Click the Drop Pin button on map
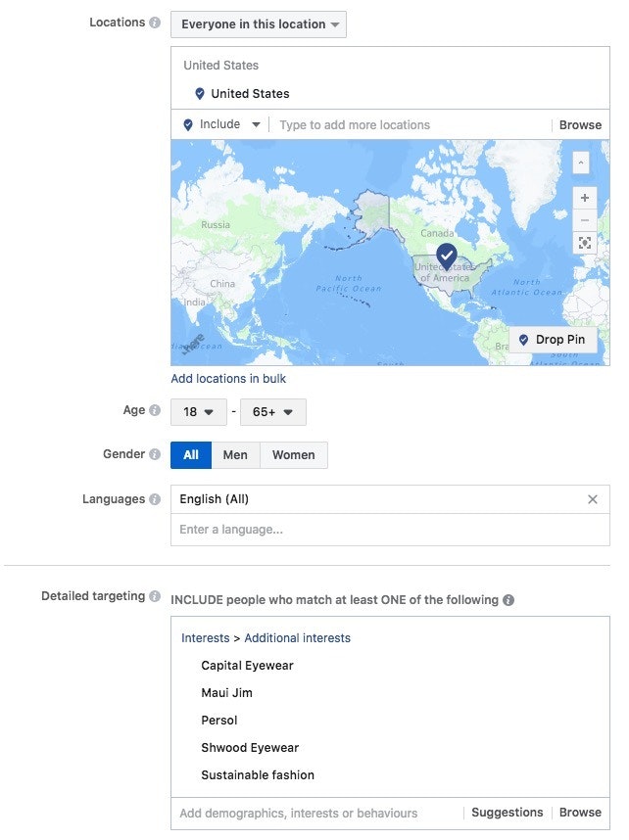629x840 pixels. [553, 340]
